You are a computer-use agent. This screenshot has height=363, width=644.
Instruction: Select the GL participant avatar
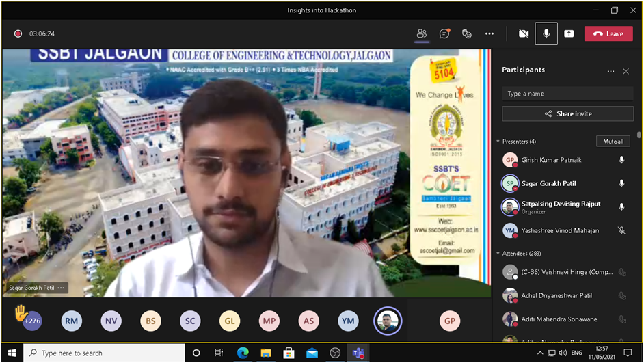[x=230, y=321]
